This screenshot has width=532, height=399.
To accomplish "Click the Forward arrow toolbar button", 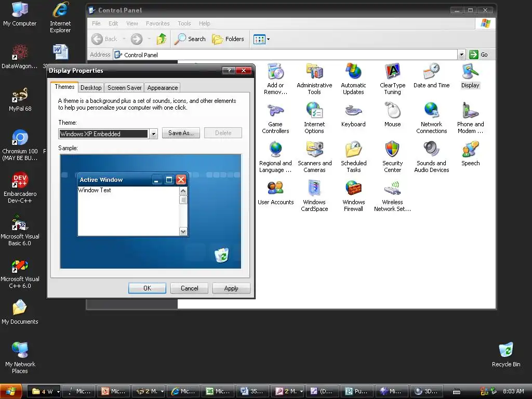I will 137,39.
